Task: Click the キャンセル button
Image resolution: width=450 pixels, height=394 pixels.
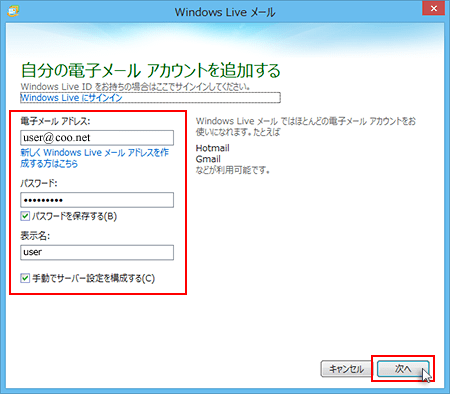Action: pyautogui.click(x=346, y=369)
